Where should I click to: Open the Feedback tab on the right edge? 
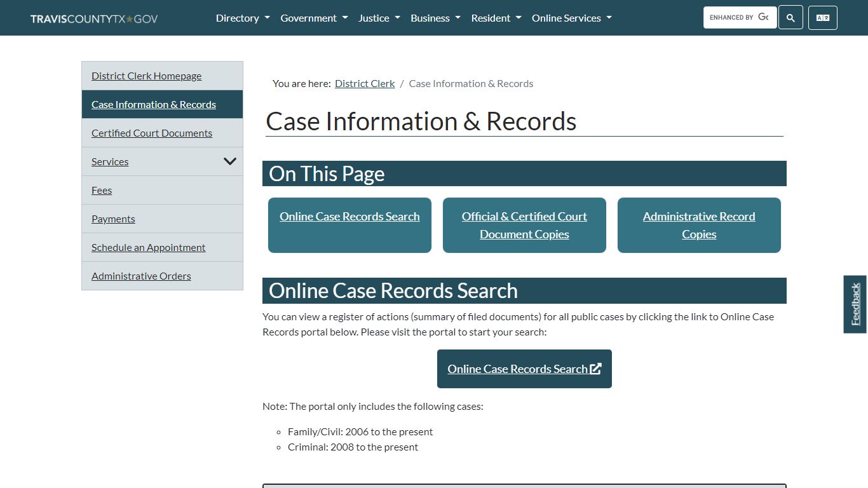pos(854,304)
